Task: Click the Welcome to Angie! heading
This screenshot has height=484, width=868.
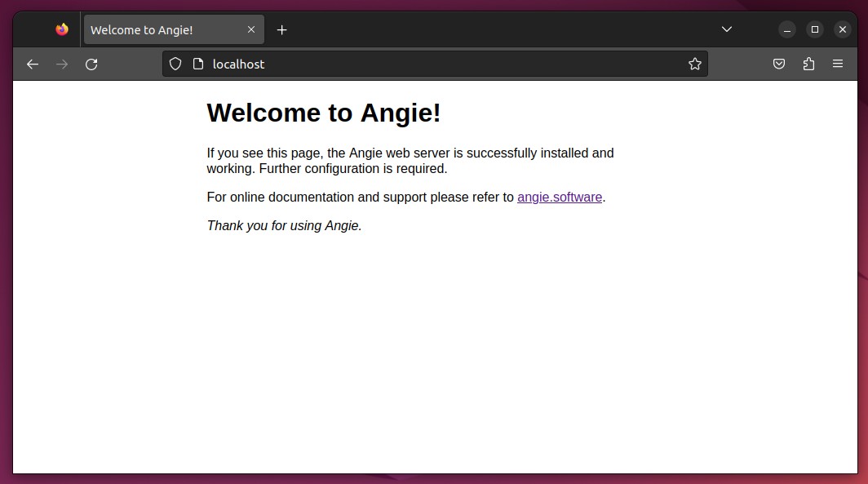Action: point(324,113)
